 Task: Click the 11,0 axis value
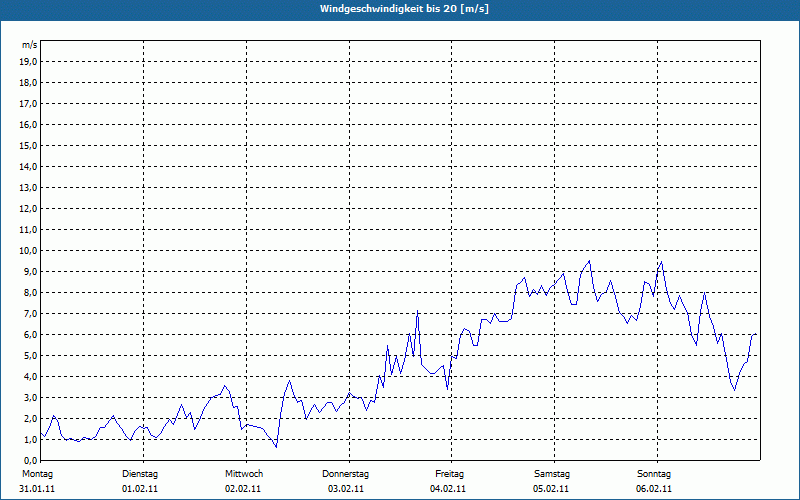pos(28,230)
